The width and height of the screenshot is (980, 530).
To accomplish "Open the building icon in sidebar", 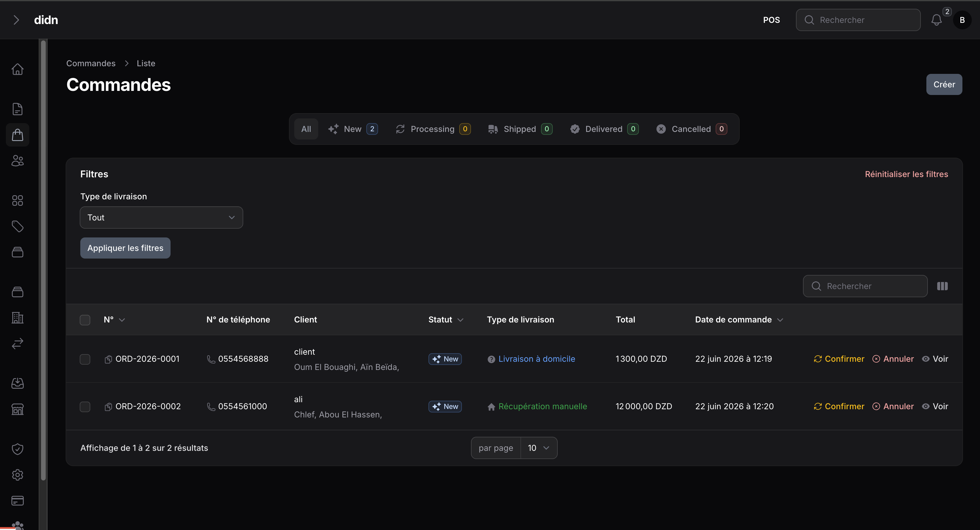I will coord(18,318).
